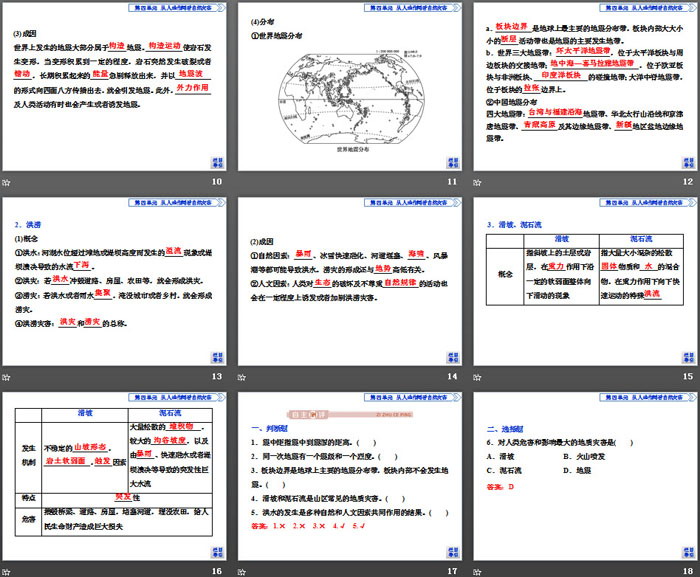Click the animation star icon under slide 10

tap(7, 182)
